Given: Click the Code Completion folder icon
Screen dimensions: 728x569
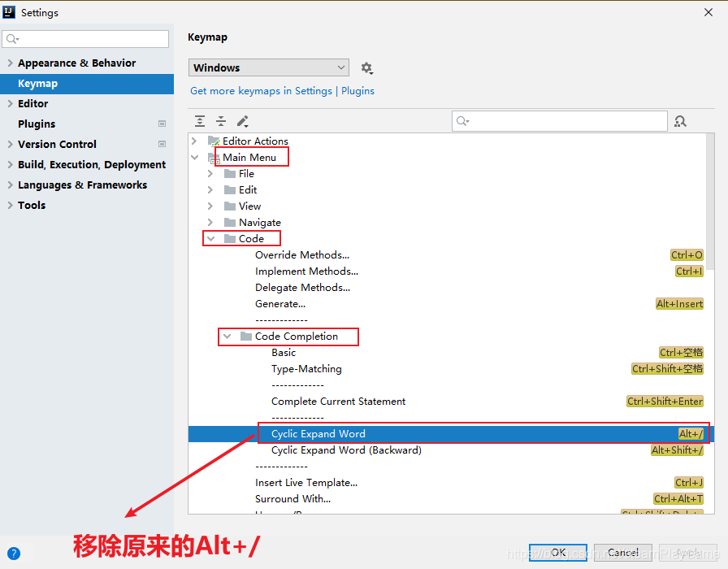Looking at the screenshot, I should pos(246,337).
